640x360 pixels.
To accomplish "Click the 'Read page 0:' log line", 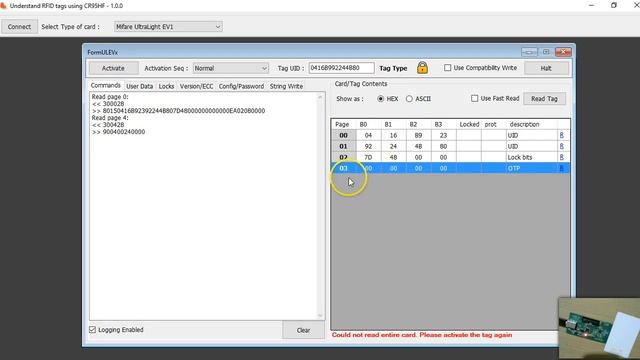I will click(110, 97).
